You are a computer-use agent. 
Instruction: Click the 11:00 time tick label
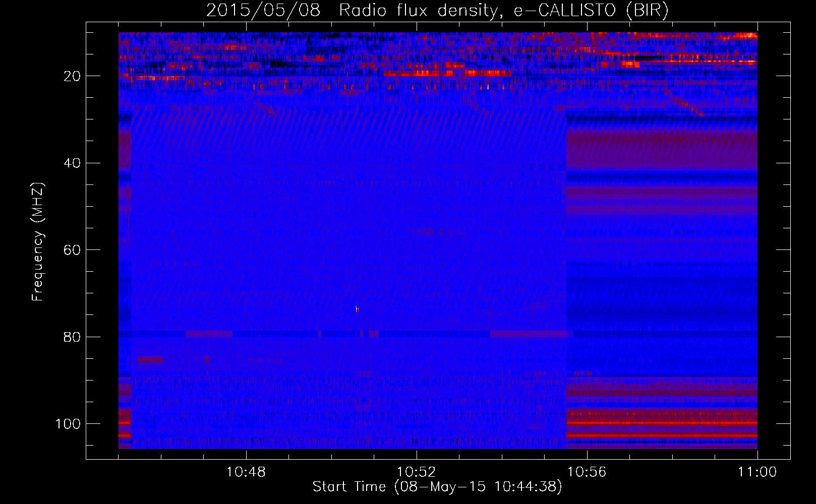click(757, 472)
